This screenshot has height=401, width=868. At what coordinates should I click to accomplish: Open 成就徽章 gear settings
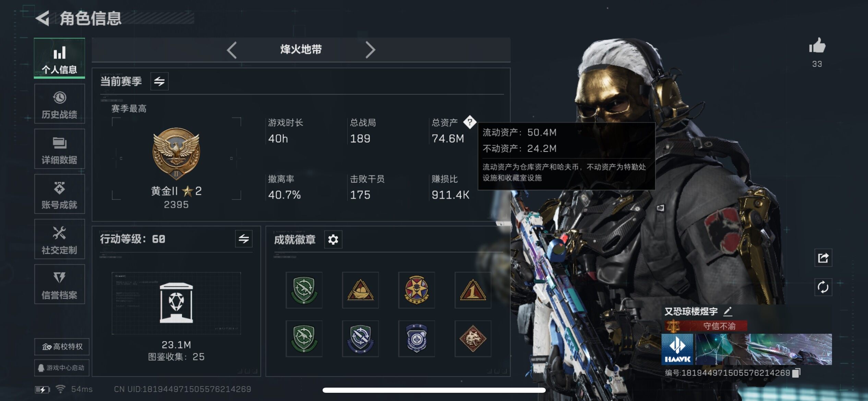click(x=333, y=239)
